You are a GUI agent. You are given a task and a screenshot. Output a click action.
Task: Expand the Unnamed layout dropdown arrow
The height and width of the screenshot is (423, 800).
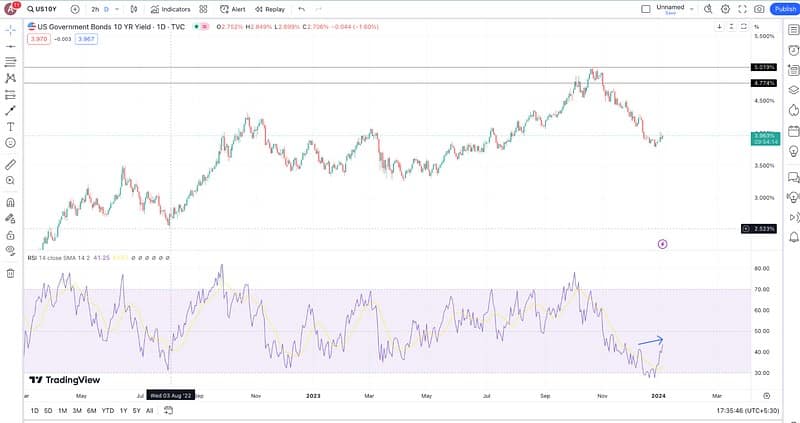tap(692, 8)
